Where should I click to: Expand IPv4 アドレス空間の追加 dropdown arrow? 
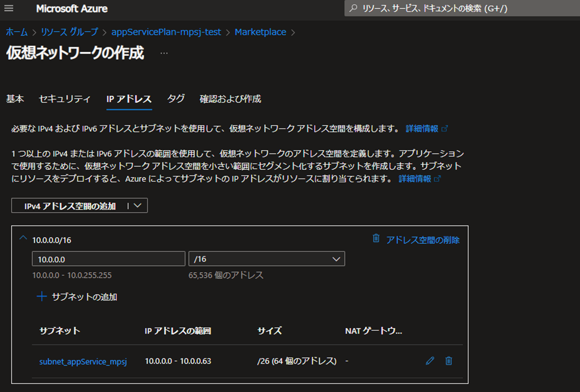tap(138, 205)
